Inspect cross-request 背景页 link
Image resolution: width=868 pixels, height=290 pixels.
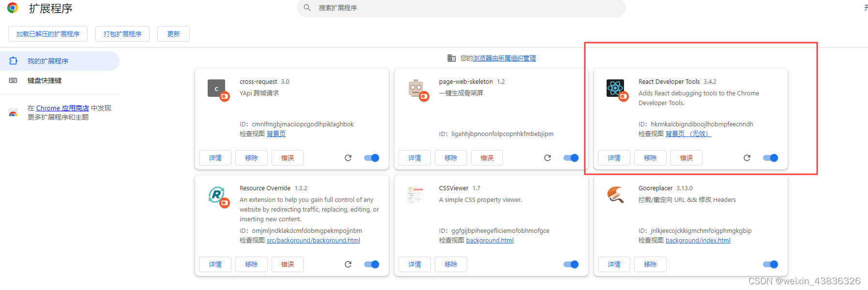click(276, 134)
